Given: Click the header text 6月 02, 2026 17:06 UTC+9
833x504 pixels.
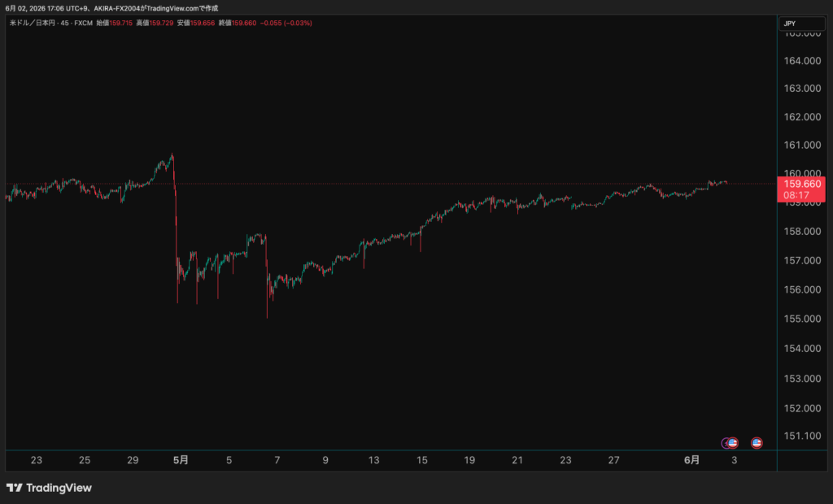Looking at the screenshot, I should (46, 8).
